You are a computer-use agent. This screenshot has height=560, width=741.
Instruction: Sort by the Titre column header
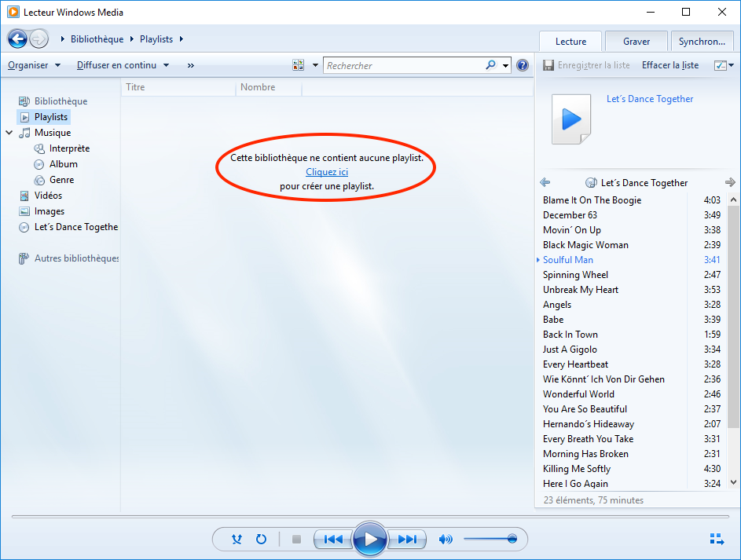click(x=178, y=87)
